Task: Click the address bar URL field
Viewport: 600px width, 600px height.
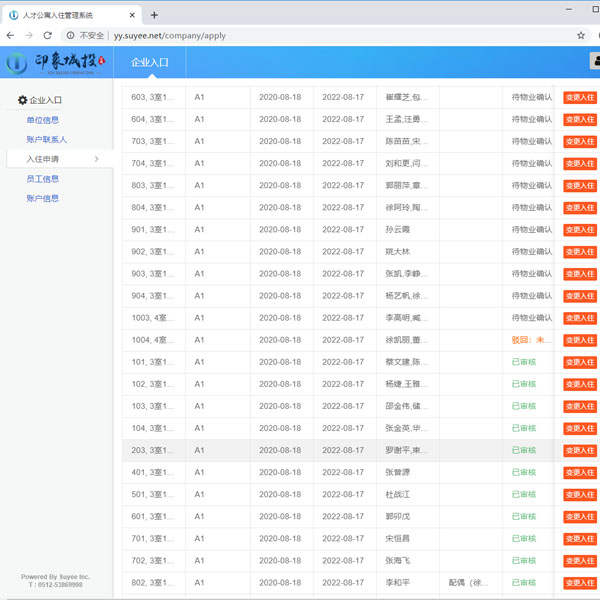Action: [300, 35]
